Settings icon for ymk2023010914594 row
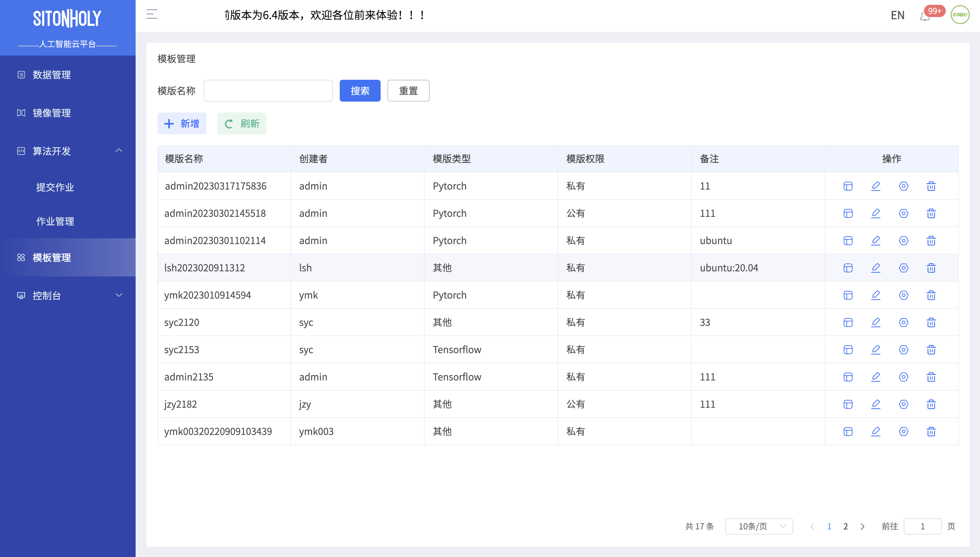This screenshot has width=980, height=557. click(x=903, y=295)
